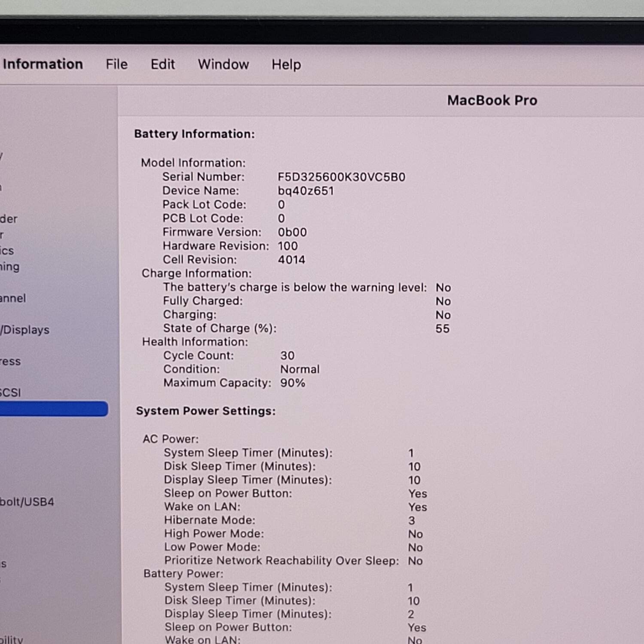Image resolution: width=644 pixels, height=644 pixels.
Task: Click Battery Power Sleep on Power Button Yes
Action: coord(417,628)
